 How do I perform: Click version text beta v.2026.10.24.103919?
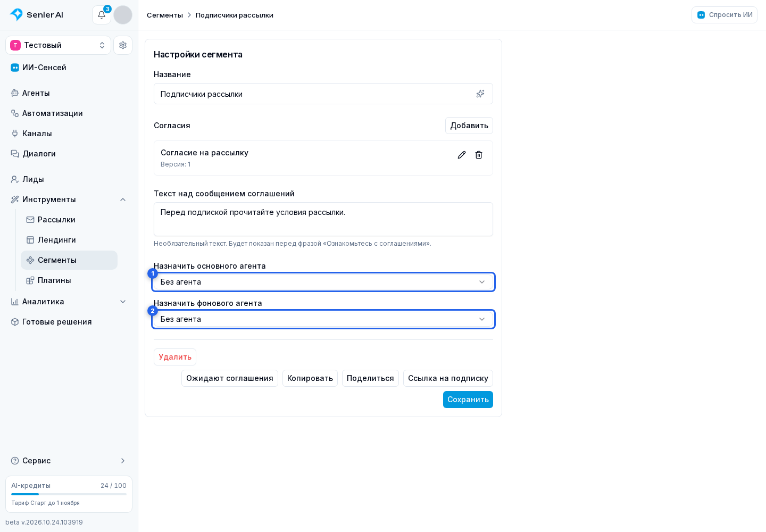(x=44, y=522)
